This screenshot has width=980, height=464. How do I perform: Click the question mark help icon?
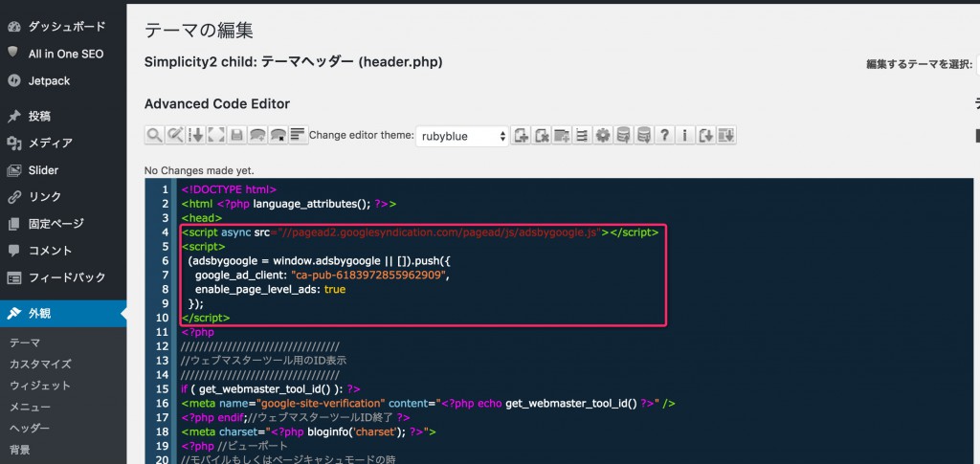pyautogui.click(x=665, y=135)
